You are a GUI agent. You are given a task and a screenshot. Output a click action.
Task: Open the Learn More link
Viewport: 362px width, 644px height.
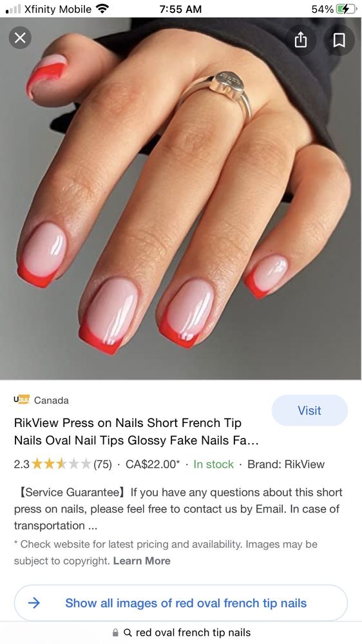(x=142, y=561)
